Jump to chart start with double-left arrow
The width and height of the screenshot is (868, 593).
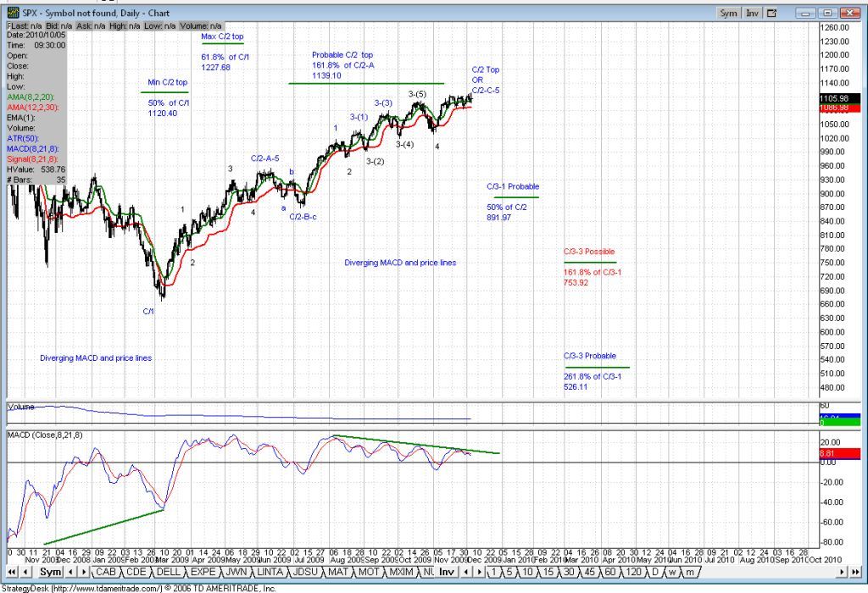point(12,572)
